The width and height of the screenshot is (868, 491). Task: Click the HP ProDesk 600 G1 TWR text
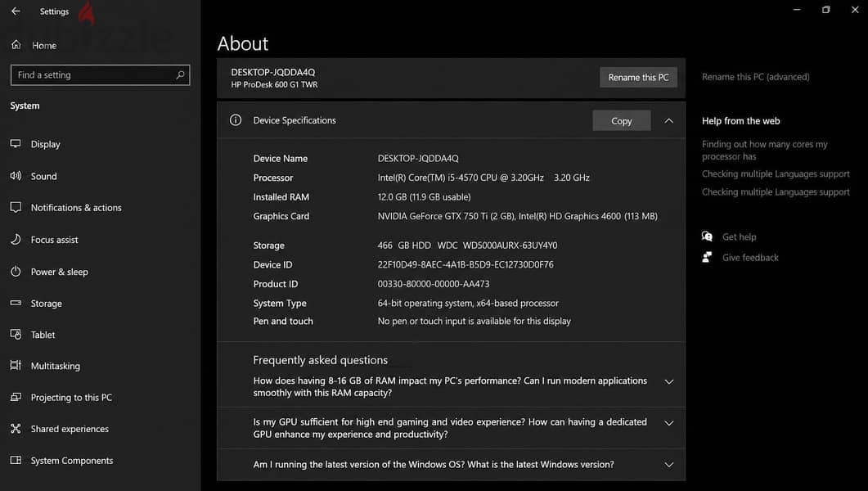(x=274, y=84)
